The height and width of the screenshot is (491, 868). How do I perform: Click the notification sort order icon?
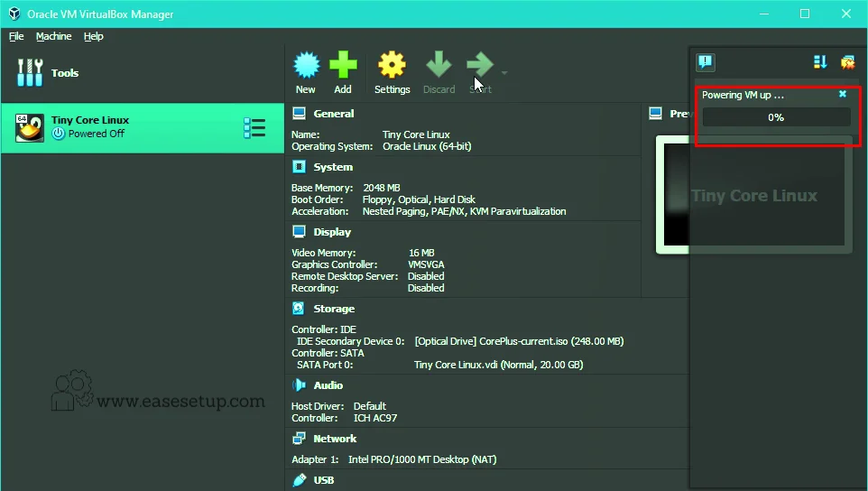coord(820,62)
